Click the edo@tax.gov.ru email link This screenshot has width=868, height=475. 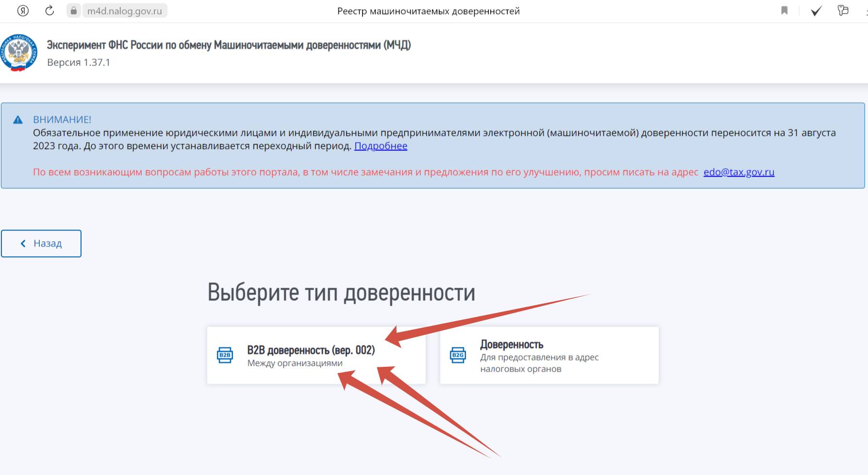[739, 172]
